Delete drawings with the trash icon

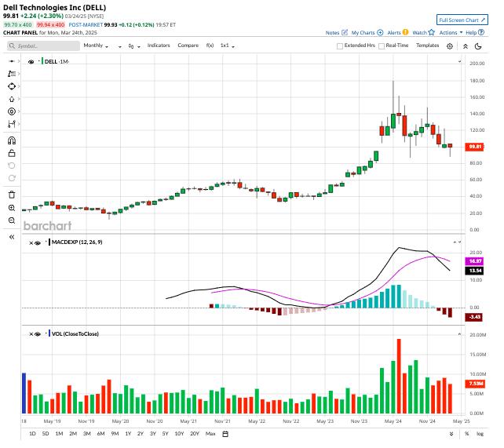pos(12,195)
